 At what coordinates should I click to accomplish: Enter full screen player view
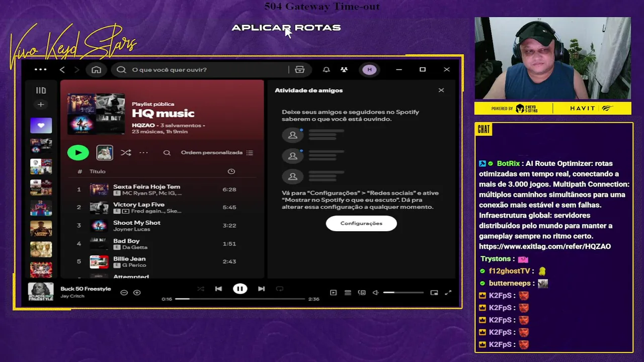[448, 293]
